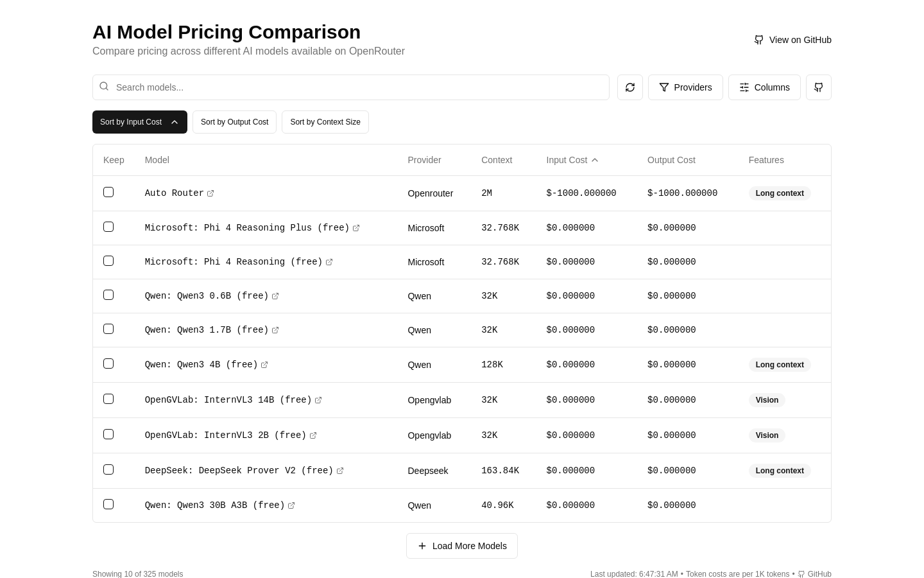The height and width of the screenshot is (578, 924).
Task: Enable Keep checkbox for DeepSeek Prover V2
Action: point(108,469)
